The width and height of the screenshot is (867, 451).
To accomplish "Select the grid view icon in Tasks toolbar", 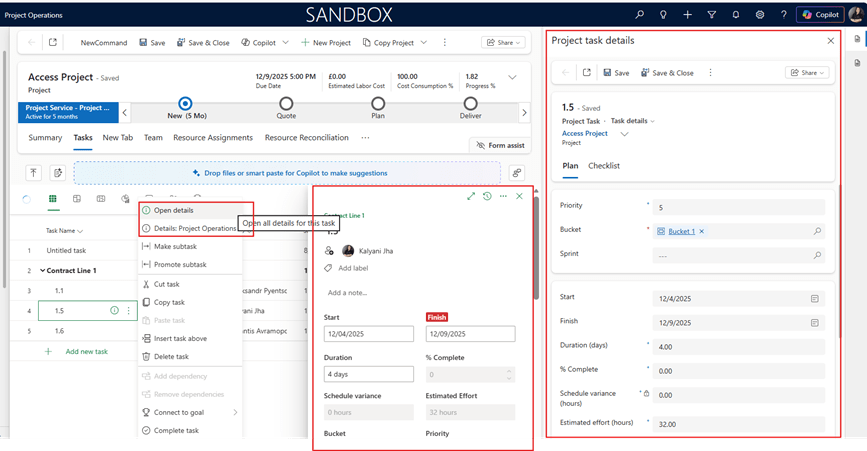I will [52, 199].
